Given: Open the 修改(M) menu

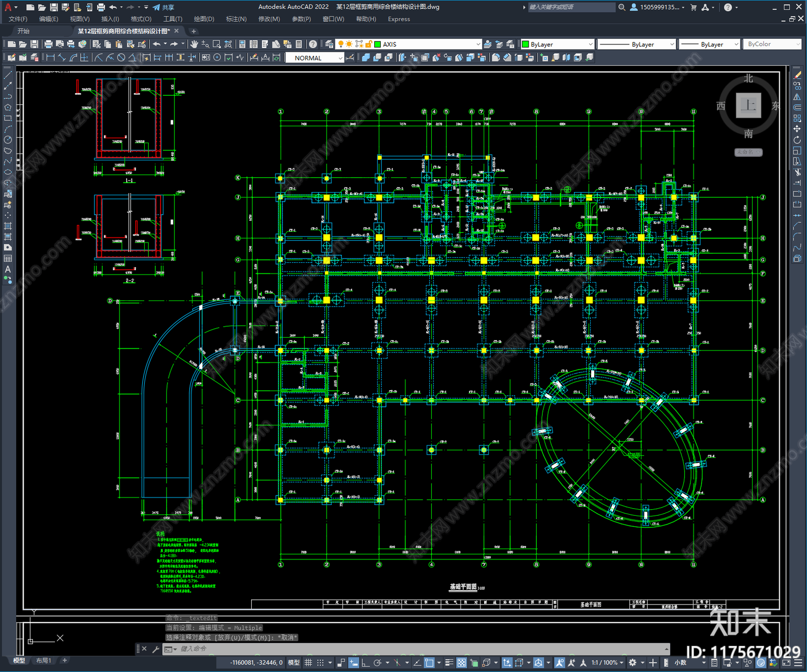Looking at the screenshot, I should (x=269, y=19).
